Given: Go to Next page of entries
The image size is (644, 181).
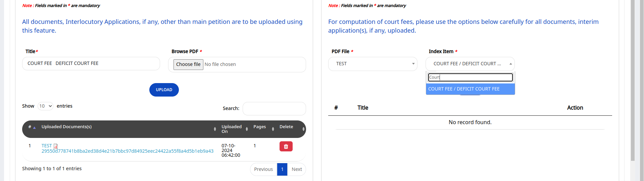Looking at the screenshot, I should click(297, 169).
